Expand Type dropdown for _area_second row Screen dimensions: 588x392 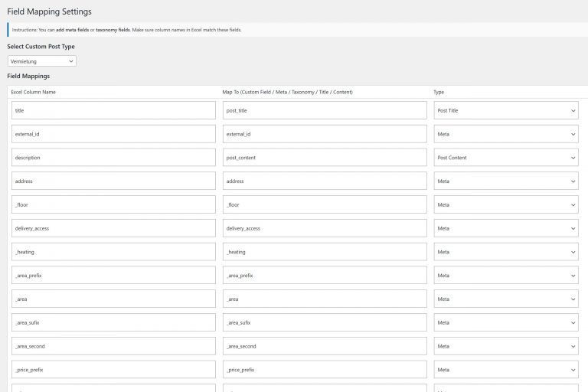[x=505, y=346]
